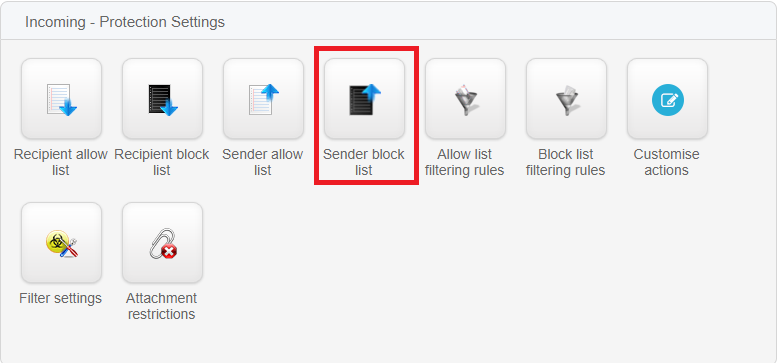Click the blue Customise actions pencil icon
The height and width of the screenshot is (363, 778).
[667, 99]
